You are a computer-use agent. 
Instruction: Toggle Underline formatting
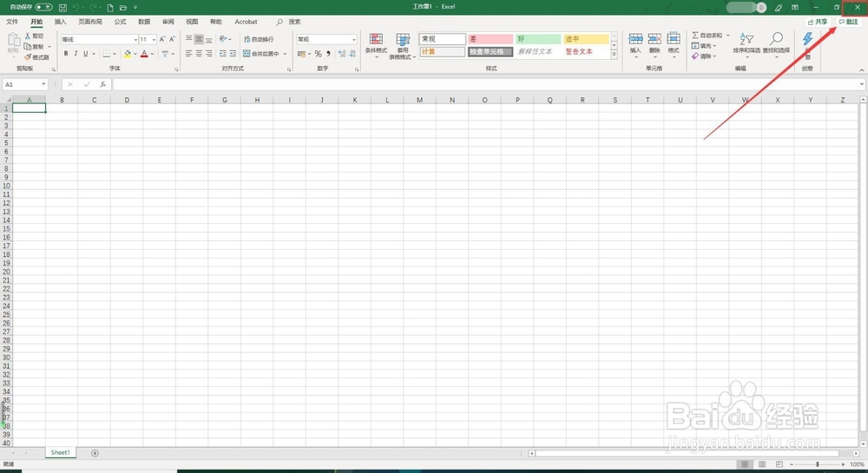(86, 54)
